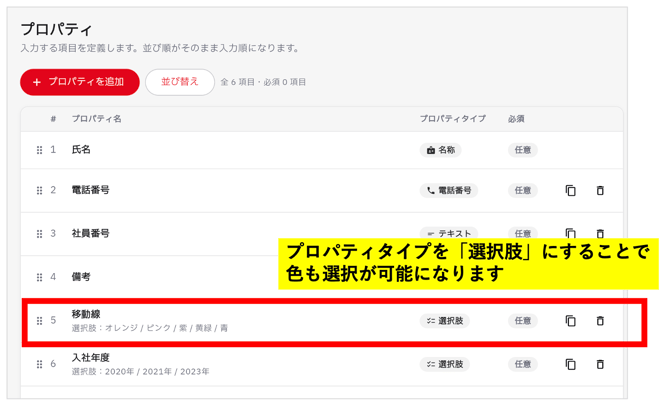Remove the 入社年度 property via trash icon
Screen dimensions: 670x409
tap(600, 365)
